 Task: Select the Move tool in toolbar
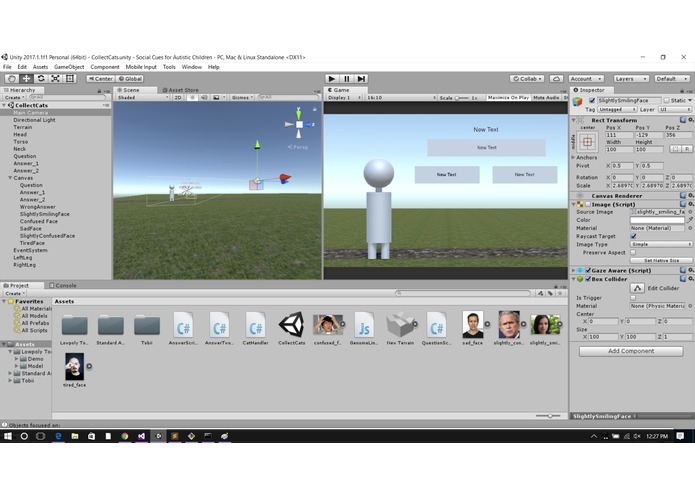27,78
